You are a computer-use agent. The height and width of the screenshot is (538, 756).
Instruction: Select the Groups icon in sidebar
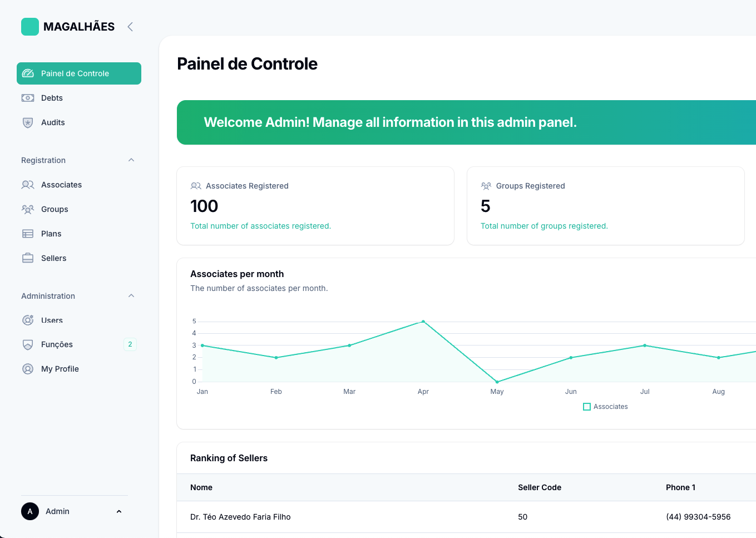pos(28,209)
